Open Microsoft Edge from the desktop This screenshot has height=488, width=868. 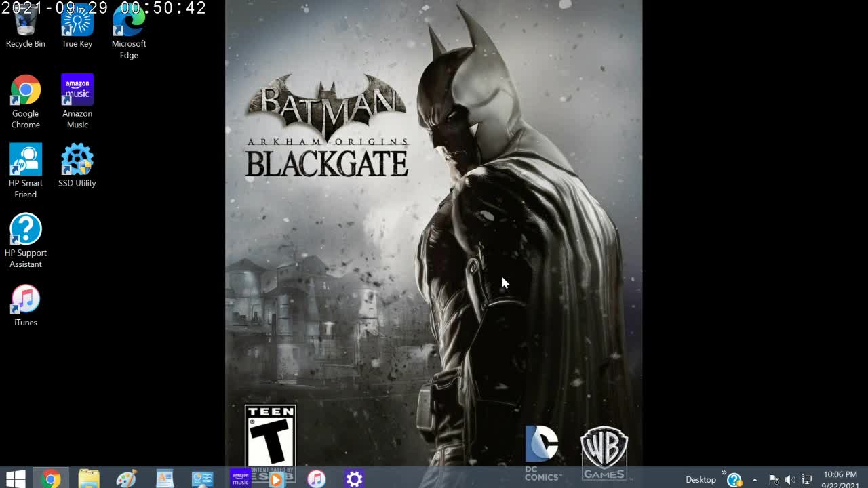tap(129, 33)
